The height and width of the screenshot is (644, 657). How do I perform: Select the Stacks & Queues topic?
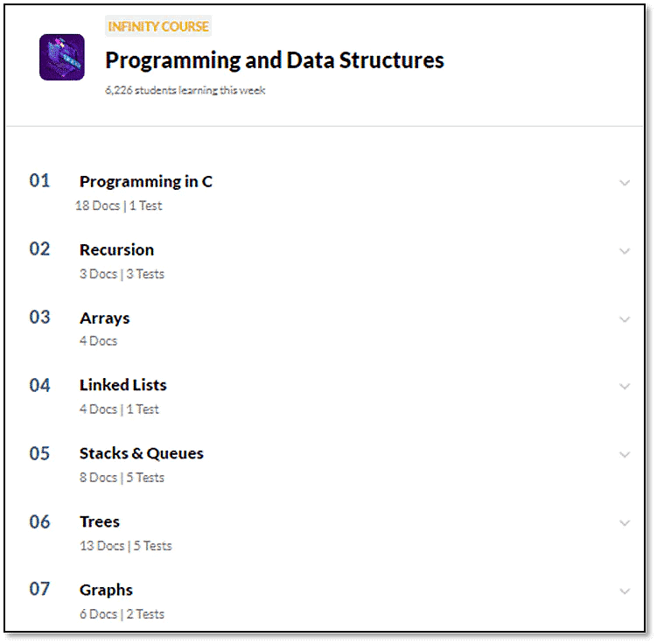point(142,453)
